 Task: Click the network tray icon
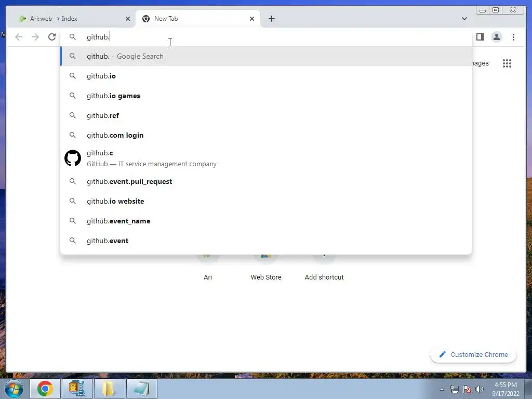[454, 389]
